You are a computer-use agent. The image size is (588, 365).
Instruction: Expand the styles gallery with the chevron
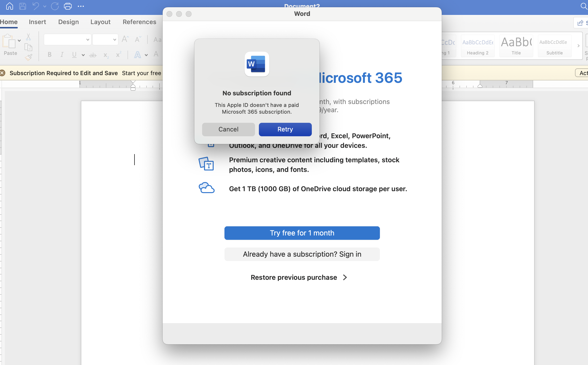click(578, 46)
